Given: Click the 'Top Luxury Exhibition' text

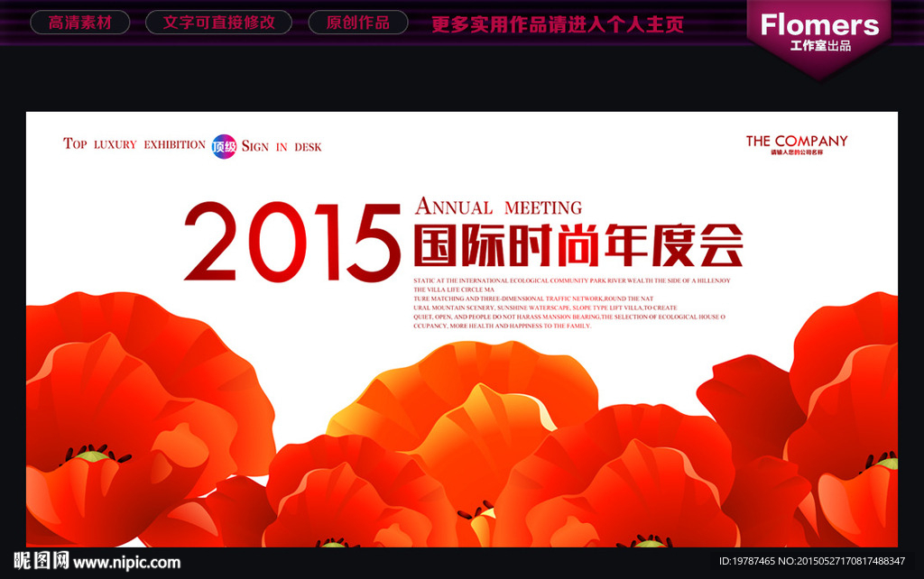Looking at the screenshot, I should (134, 144).
